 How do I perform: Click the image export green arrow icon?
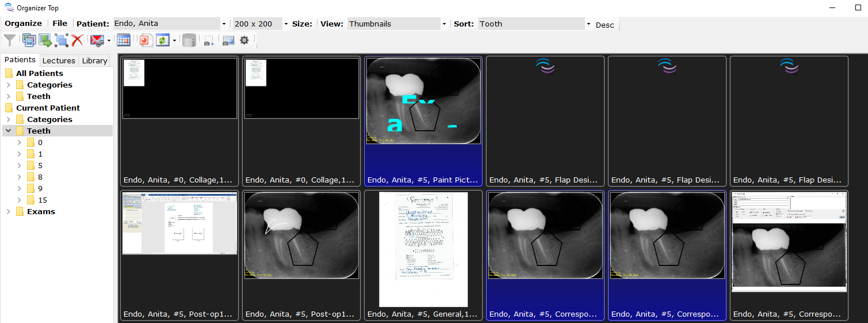tap(45, 40)
